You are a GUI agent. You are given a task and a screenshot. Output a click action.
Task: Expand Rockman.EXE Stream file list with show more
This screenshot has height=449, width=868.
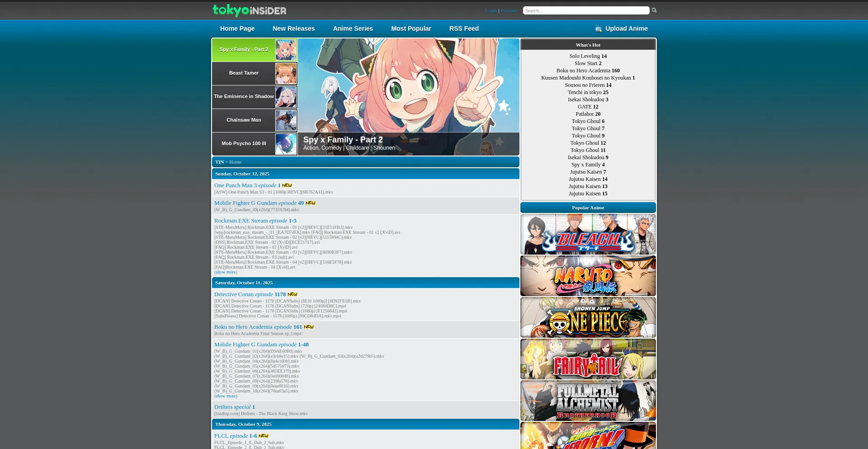pyautogui.click(x=226, y=272)
